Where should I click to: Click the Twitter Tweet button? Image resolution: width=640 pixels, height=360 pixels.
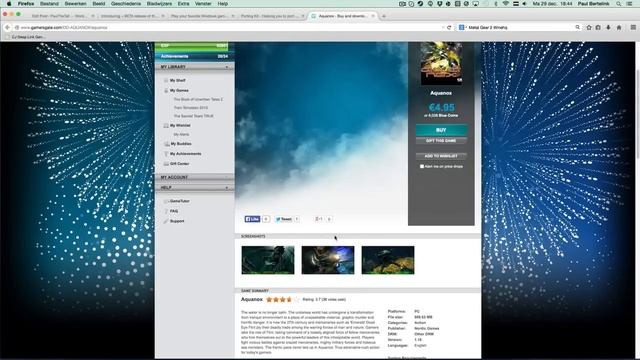284,219
